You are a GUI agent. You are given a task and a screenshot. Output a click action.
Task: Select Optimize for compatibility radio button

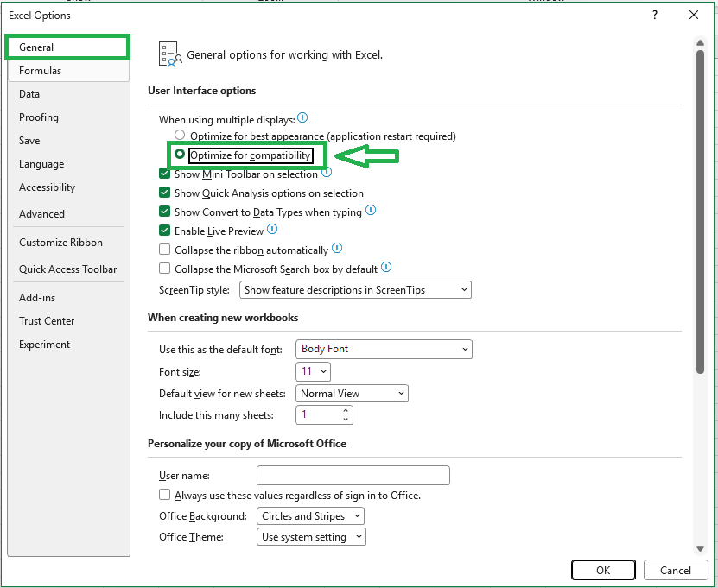(180, 155)
